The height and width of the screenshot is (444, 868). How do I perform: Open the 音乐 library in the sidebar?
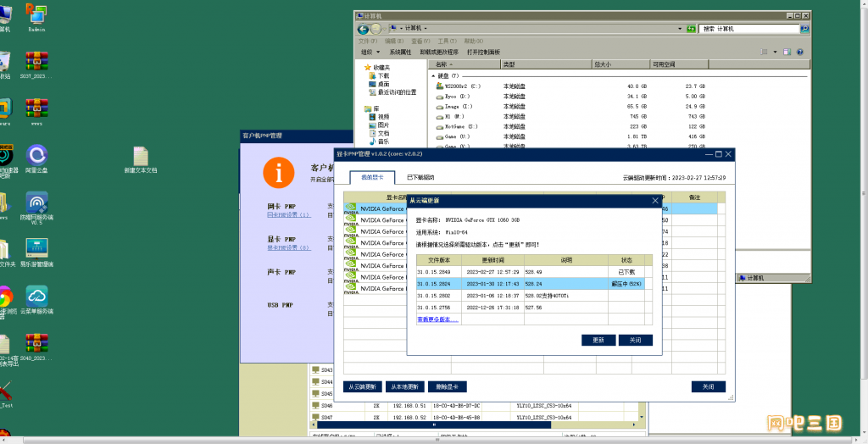tap(379, 142)
